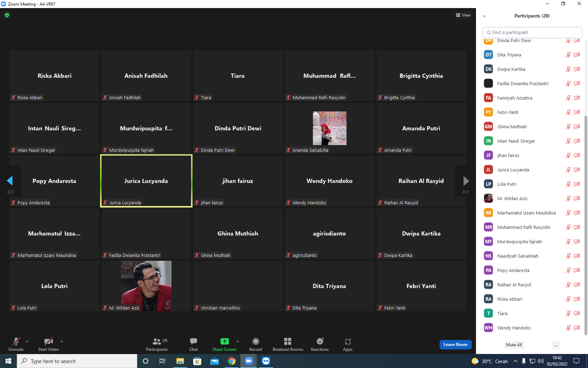Open Reactions emoji menu
Screen dimensions: 588x368
point(320,344)
